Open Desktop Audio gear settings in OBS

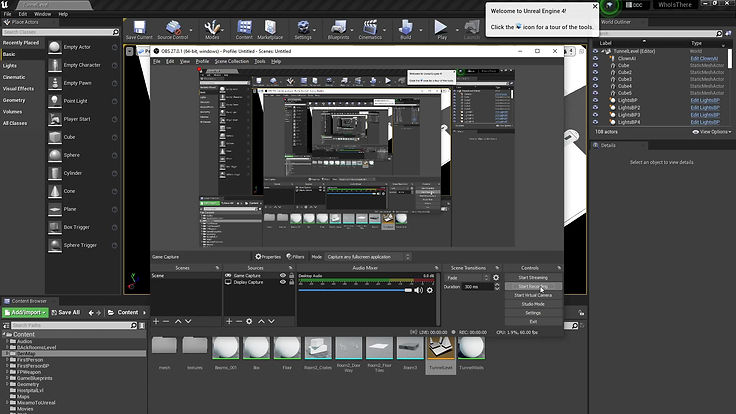430,290
